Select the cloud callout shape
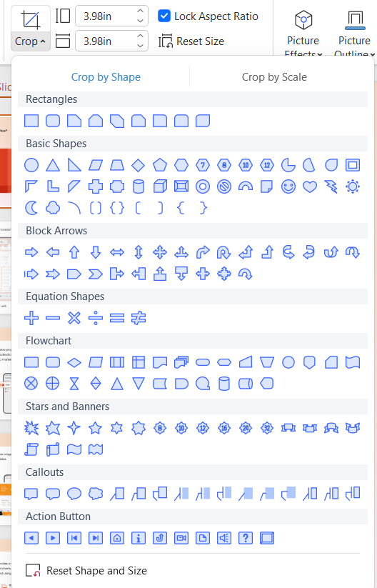The image size is (377, 588). point(95,494)
